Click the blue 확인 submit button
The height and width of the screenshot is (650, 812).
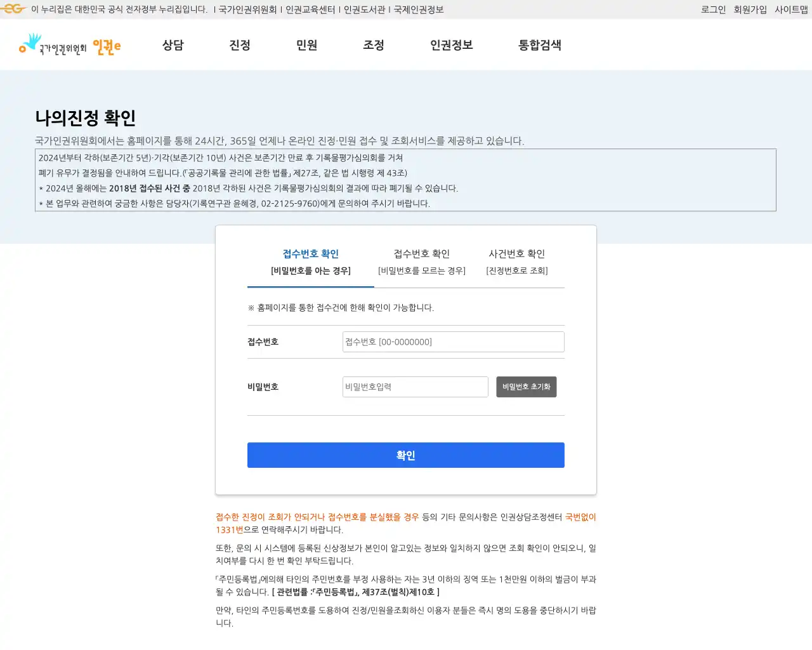405,454
